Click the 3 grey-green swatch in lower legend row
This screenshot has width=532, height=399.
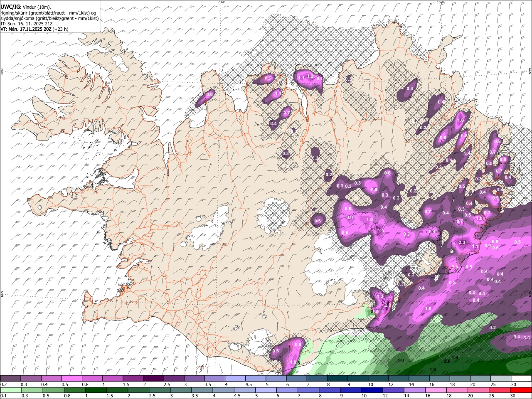[181, 390]
